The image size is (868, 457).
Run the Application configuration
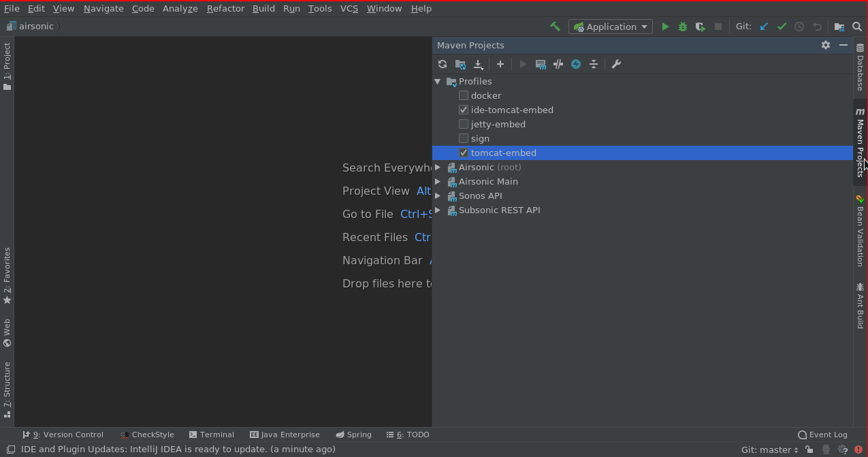coord(665,27)
